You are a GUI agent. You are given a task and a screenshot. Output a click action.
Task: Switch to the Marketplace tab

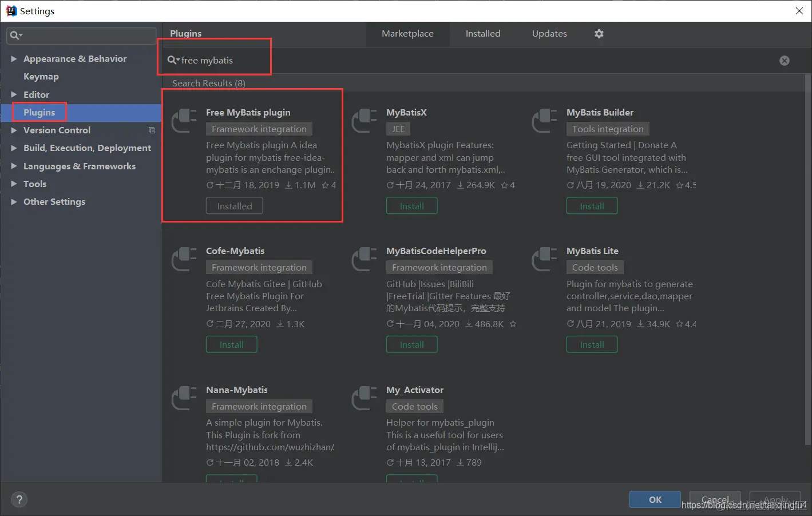[x=407, y=34]
